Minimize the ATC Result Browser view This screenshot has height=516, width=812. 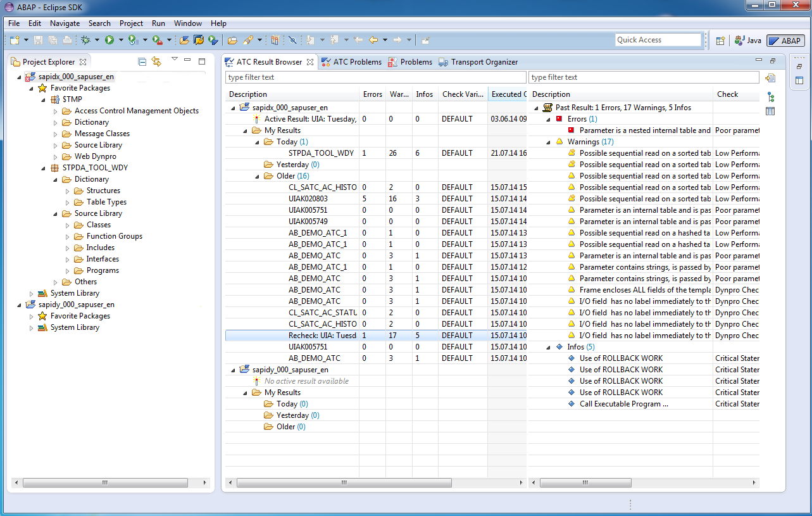coord(759,60)
